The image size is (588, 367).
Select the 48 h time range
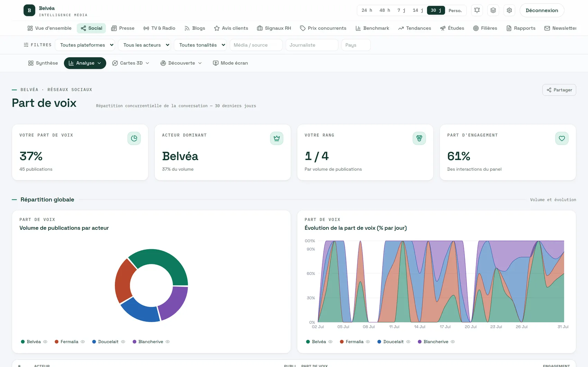(x=385, y=10)
